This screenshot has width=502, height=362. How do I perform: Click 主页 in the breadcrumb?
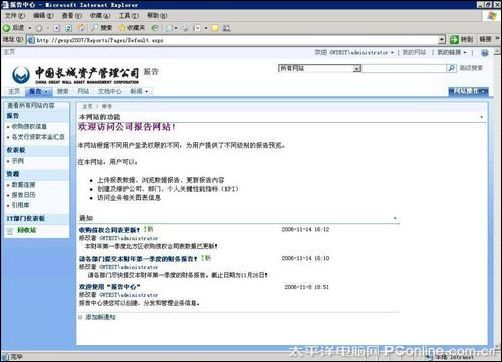pos(87,106)
